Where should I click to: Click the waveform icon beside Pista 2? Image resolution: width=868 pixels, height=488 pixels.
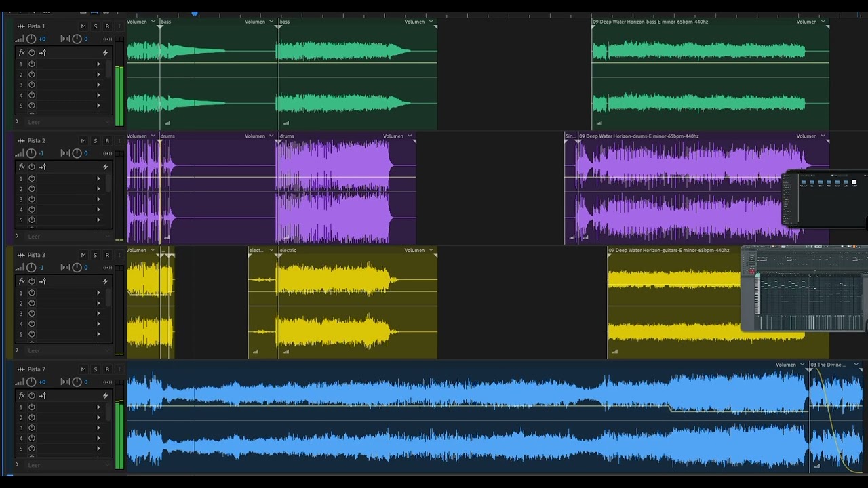pos(21,141)
